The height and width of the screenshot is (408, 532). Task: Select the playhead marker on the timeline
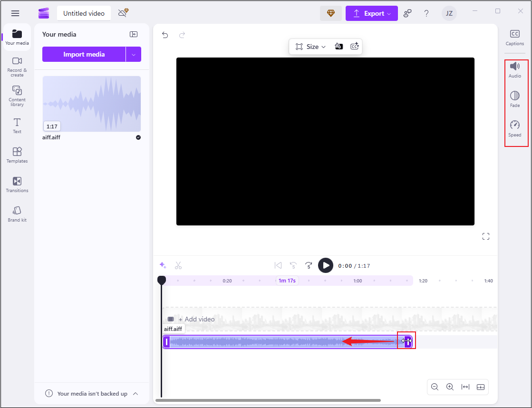[x=162, y=280]
